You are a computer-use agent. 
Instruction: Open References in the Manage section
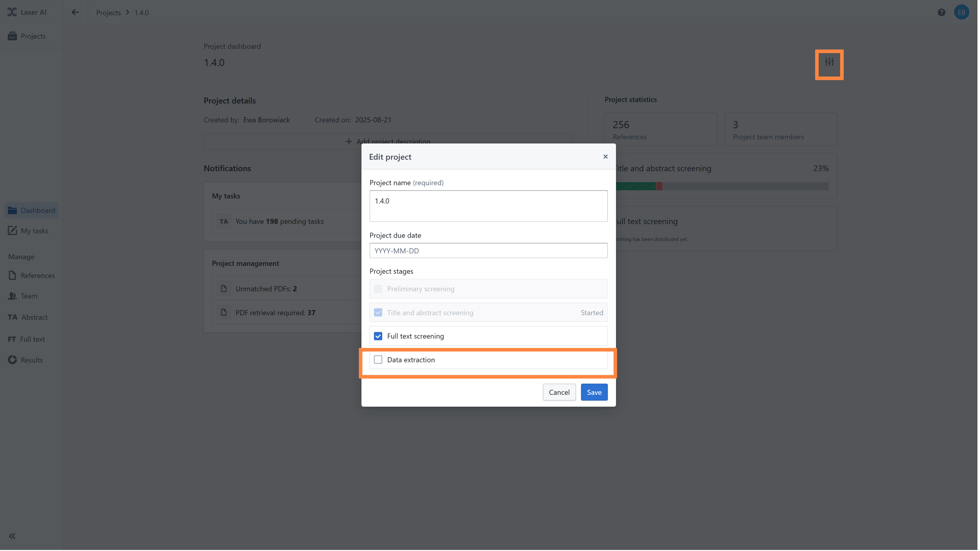(32, 276)
